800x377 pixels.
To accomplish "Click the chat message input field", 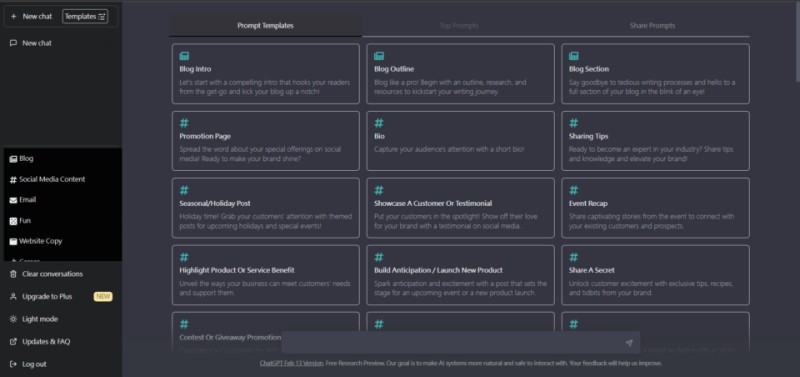I will [461, 342].
